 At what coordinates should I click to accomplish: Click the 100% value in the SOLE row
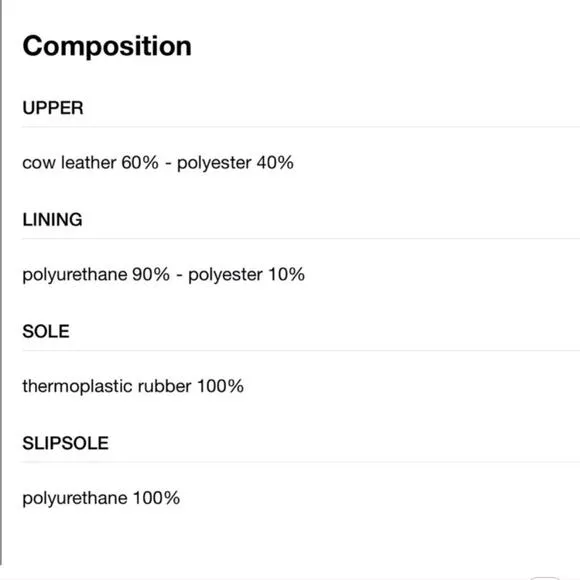click(x=220, y=386)
